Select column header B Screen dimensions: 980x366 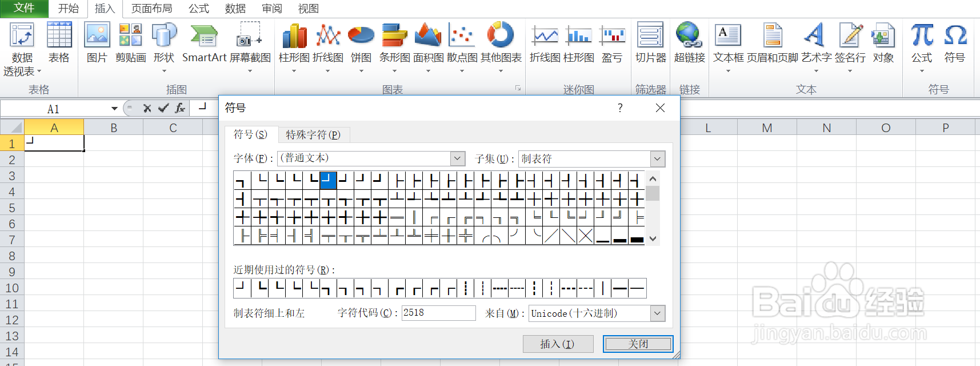[114, 128]
